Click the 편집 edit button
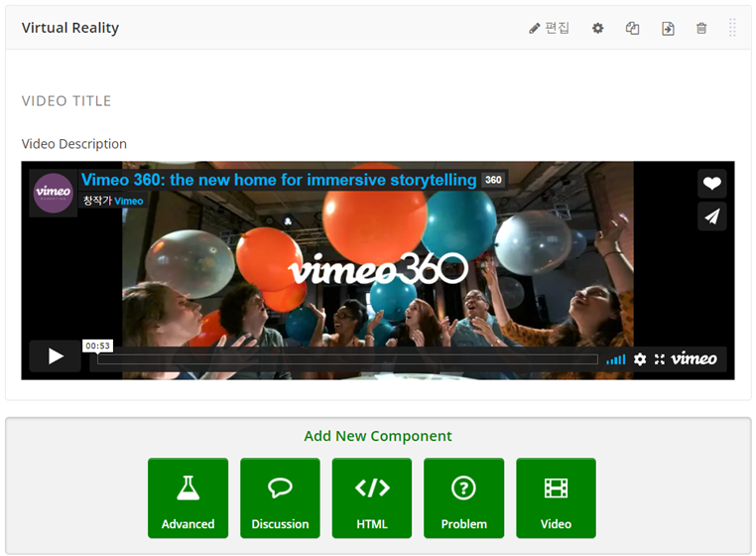The image size is (756, 556). (550, 28)
